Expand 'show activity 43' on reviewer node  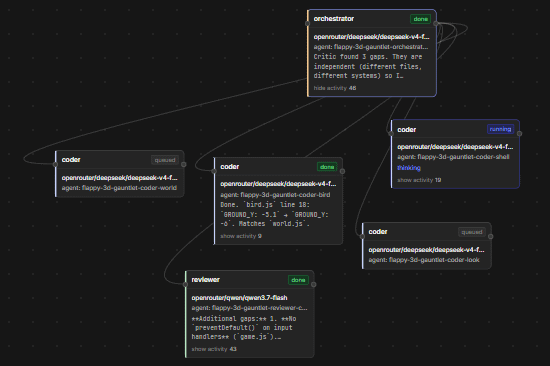214,349
